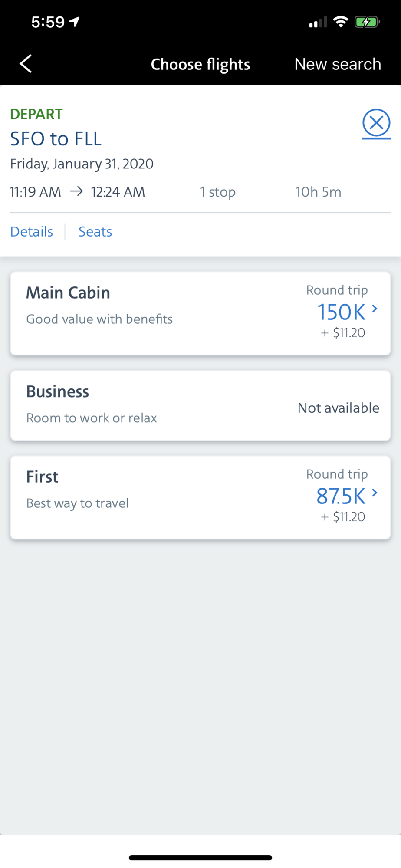This screenshot has width=401, height=868.
Task: Expand Main Cabin 150K fare chevron
Action: (375, 309)
